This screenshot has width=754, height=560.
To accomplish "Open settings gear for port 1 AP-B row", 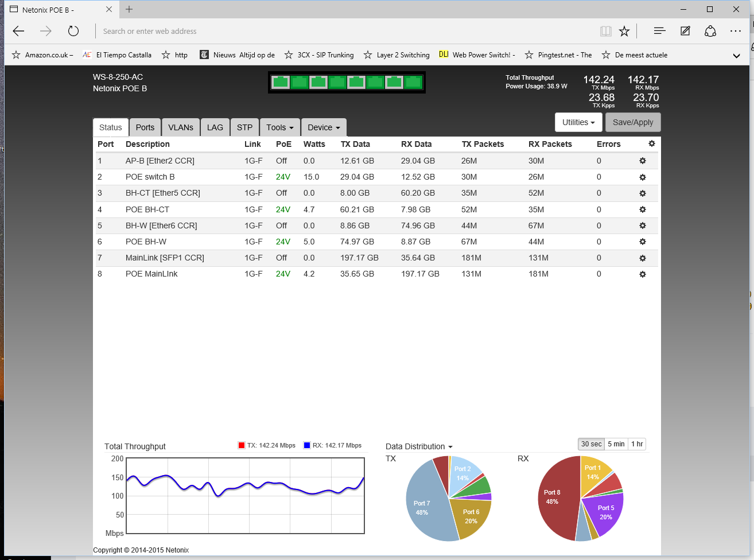I will click(x=643, y=161).
